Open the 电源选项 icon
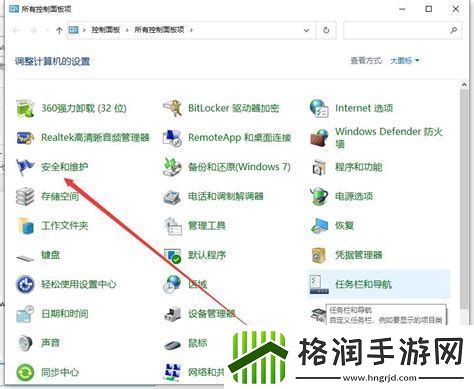This screenshot has width=474, height=389. (x=319, y=196)
